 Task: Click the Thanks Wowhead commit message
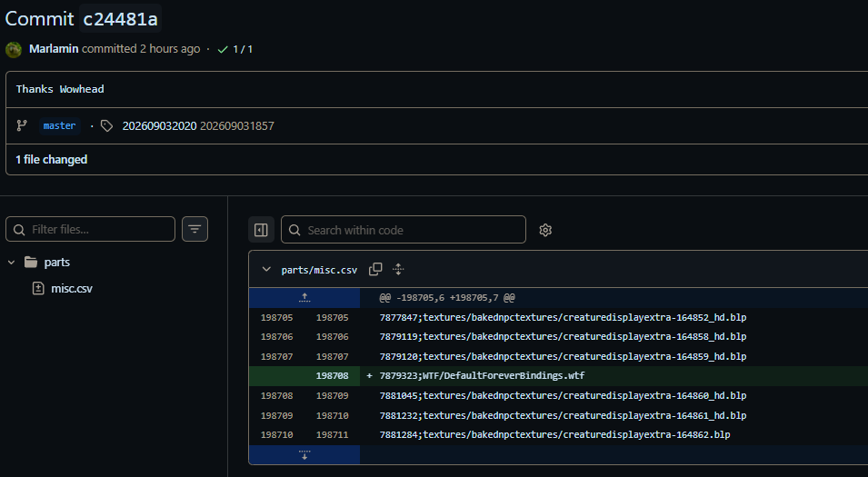60,89
